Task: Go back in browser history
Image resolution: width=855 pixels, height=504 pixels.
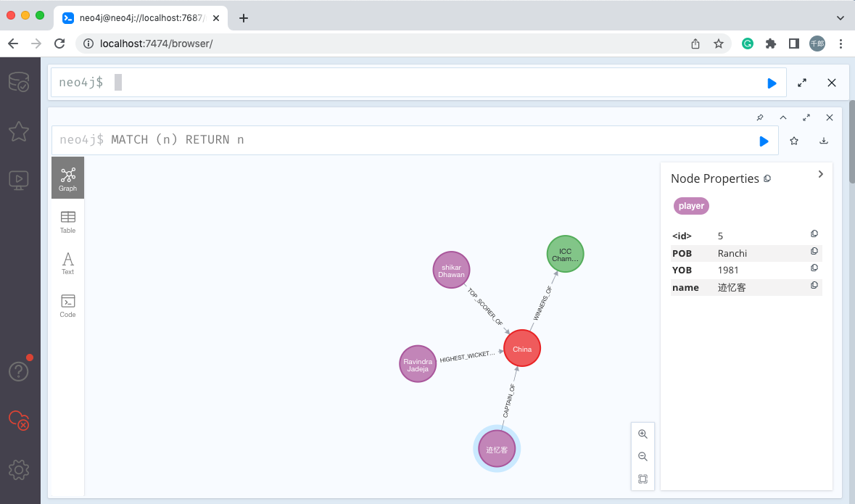Action: tap(13, 44)
